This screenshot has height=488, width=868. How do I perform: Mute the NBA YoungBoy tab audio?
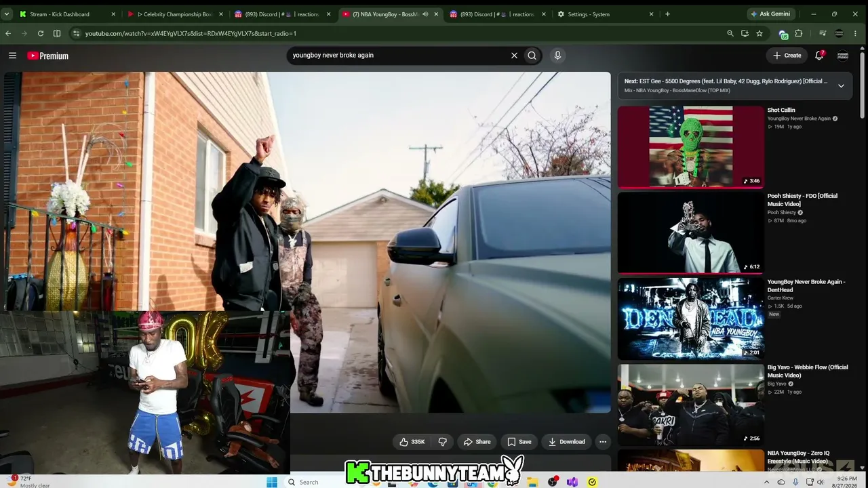(425, 14)
